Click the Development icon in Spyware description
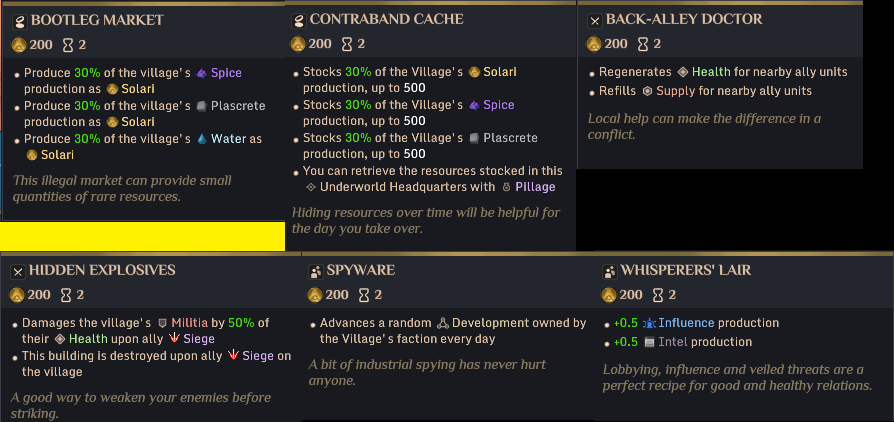Viewport: 894px width, 422px height. point(441,324)
